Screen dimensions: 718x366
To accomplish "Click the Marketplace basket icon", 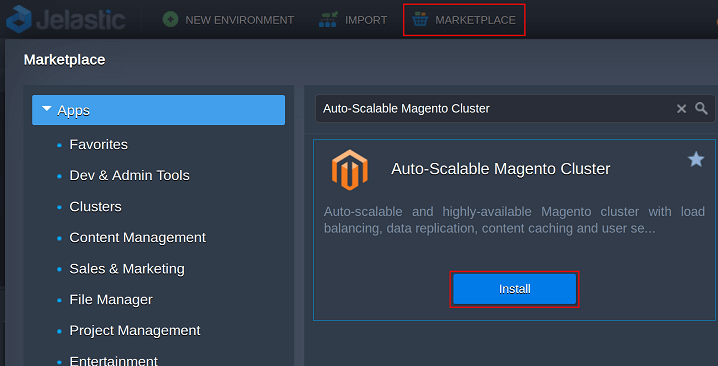I will 419,20.
